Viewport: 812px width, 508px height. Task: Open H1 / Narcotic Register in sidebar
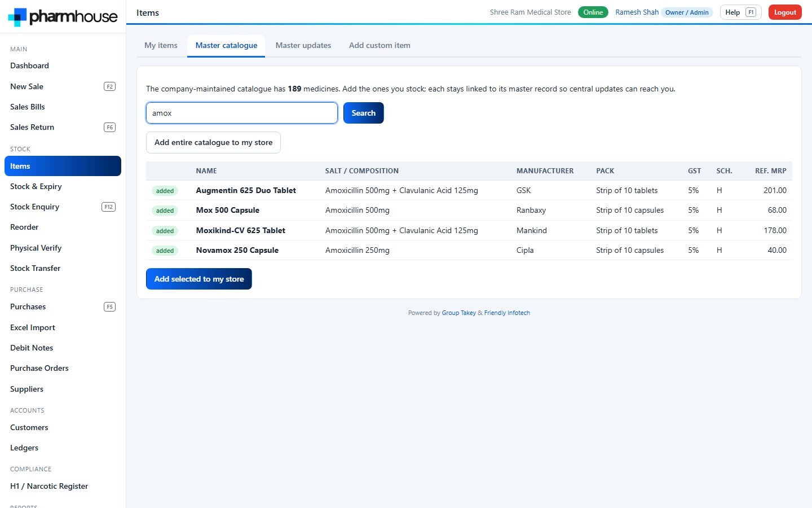click(x=63, y=486)
